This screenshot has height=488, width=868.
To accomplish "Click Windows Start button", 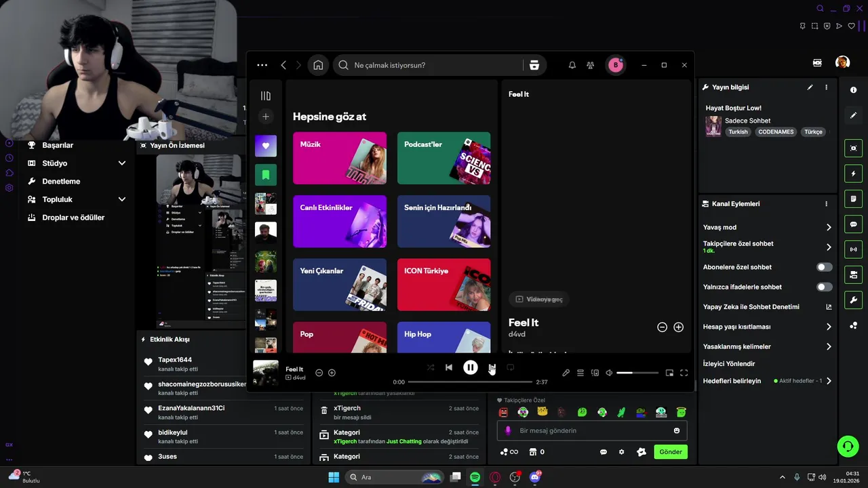I will pyautogui.click(x=334, y=477).
